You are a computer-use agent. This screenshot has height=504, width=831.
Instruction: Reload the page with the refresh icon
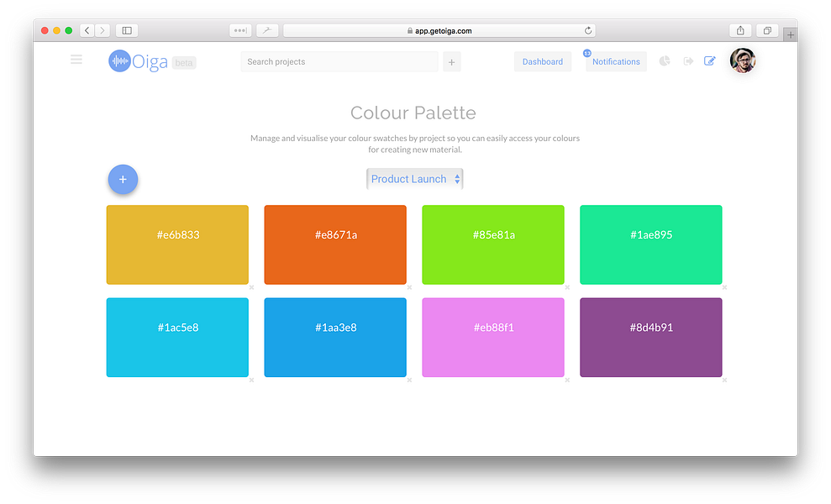tap(587, 31)
